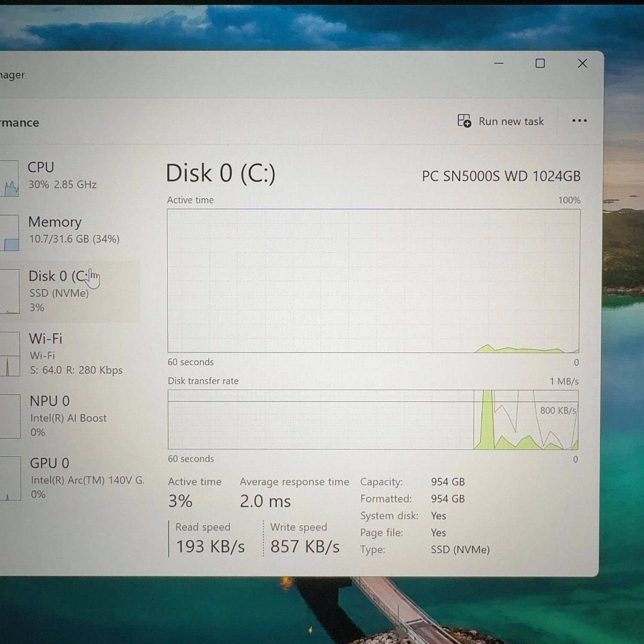Click the Run new task icon
Image resolution: width=644 pixels, height=644 pixels.
pos(464,121)
